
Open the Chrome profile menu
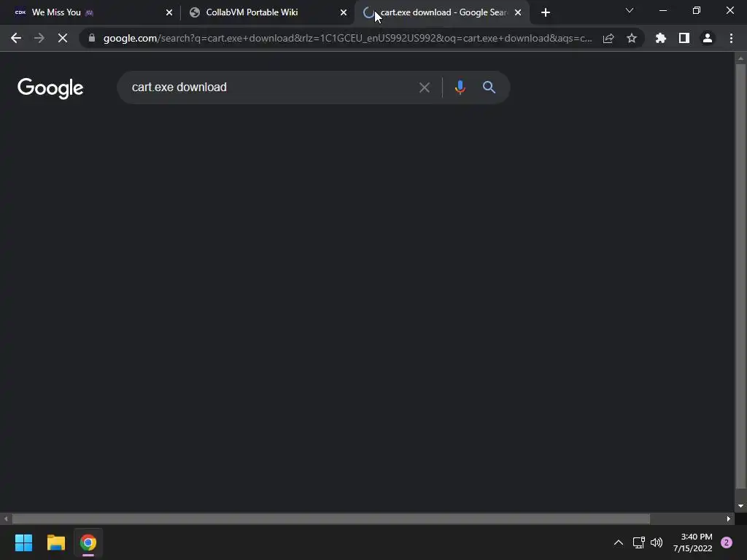pyautogui.click(x=708, y=38)
